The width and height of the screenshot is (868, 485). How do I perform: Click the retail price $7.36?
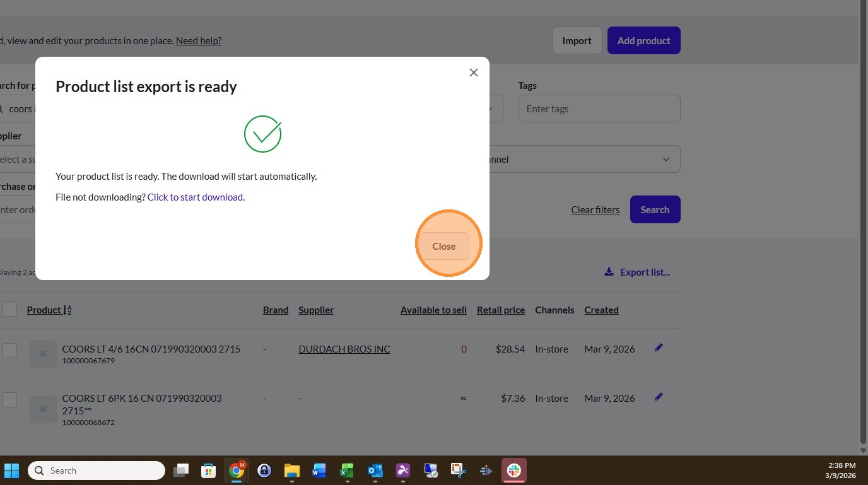pyautogui.click(x=513, y=398)
